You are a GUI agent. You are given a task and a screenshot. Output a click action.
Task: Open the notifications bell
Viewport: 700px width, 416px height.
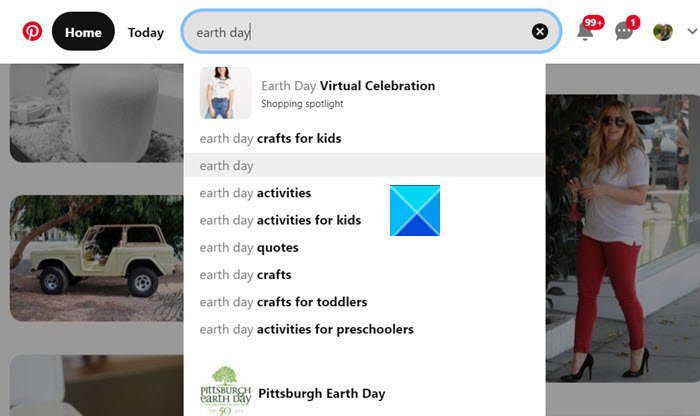click(585, 32)
